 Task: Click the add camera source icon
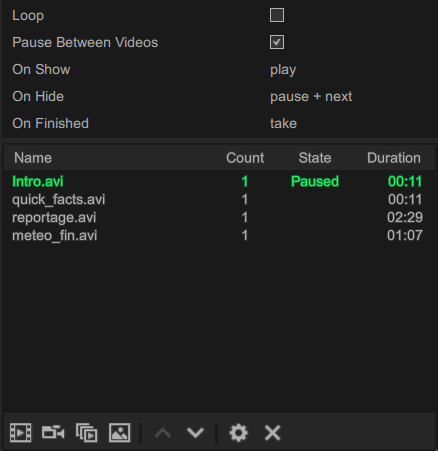click(53, 433)
